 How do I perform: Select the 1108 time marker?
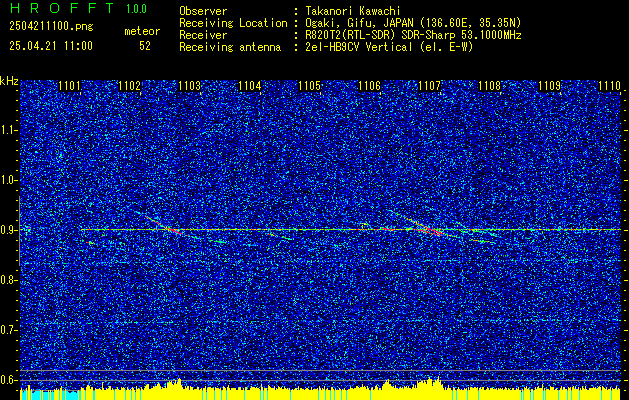(x=489, y=86)
